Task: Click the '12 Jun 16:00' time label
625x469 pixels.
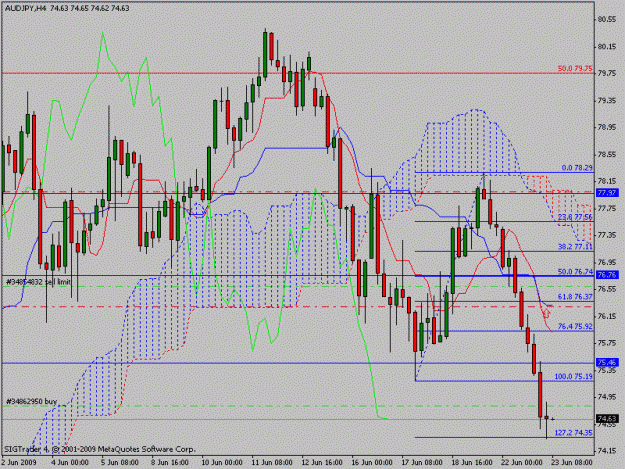Action: tap(322, 462)
